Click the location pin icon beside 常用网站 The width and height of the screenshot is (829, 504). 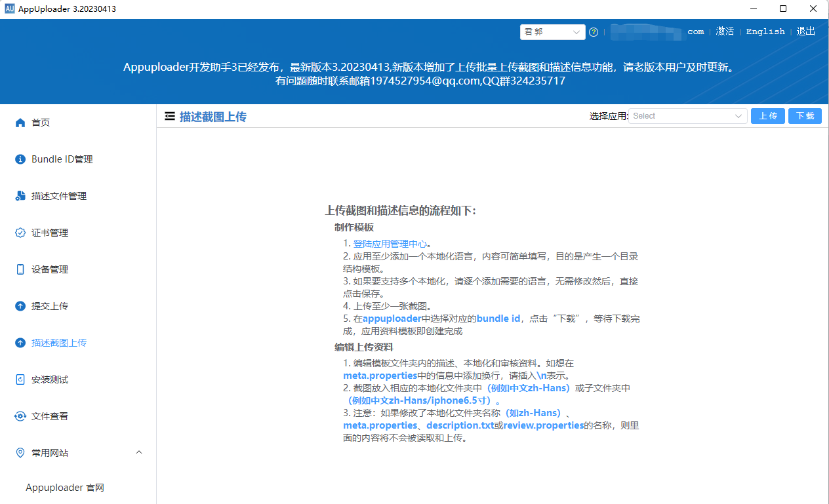(20, 453)
